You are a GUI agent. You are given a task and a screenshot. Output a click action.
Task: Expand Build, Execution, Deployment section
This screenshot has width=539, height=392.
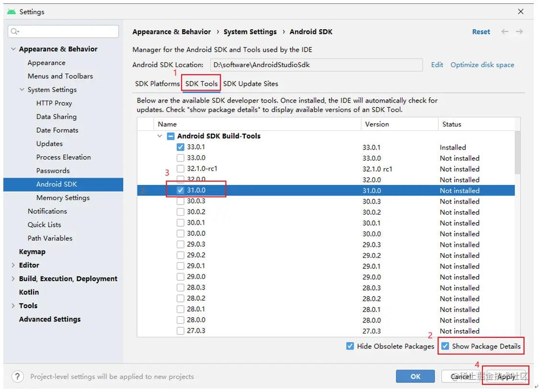[13, 278]
